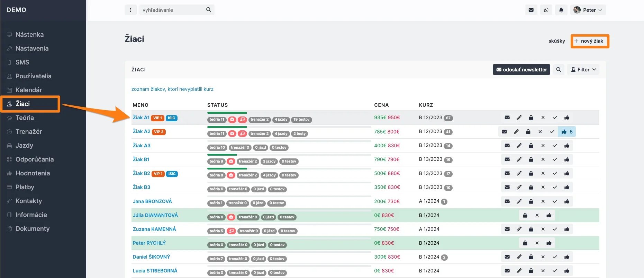Toggle the checkmark for Daniel ŠIKOVNÝ
This screenshot has width=644, height=278.
[x=555, y=257]
